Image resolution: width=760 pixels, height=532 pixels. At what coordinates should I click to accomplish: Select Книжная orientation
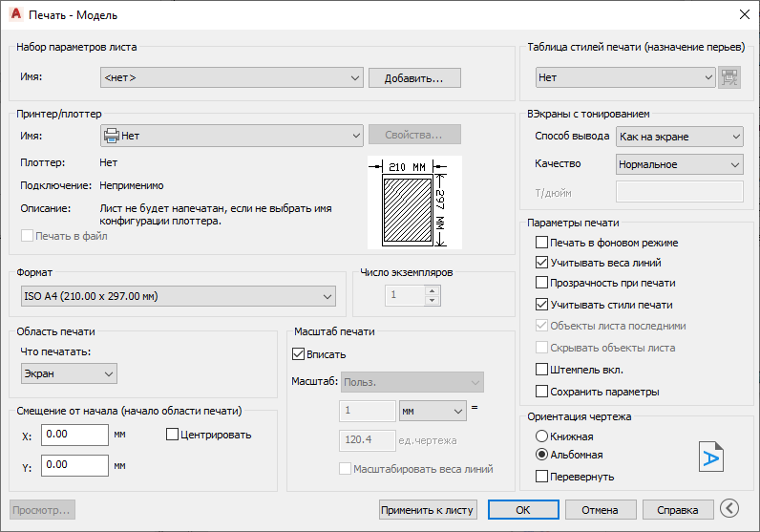tap(541, 436)
